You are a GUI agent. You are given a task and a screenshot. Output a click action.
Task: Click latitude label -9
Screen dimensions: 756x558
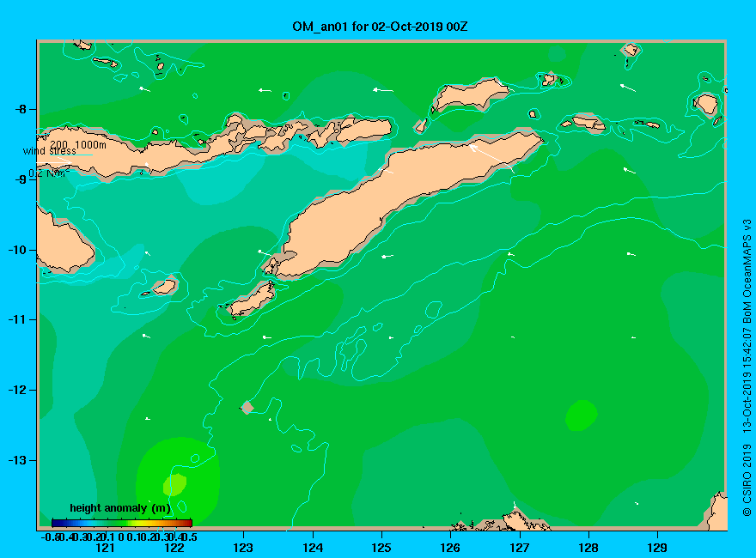21,179
